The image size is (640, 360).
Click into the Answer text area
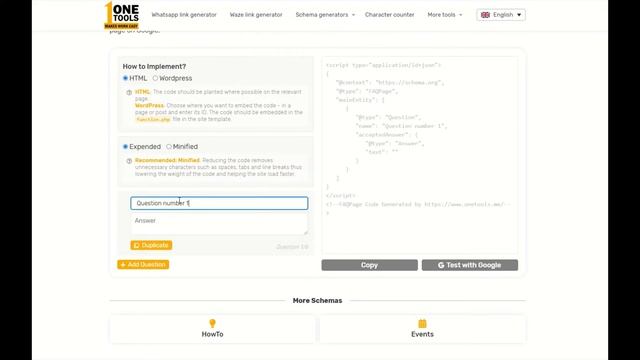click(x=219, y=224)
